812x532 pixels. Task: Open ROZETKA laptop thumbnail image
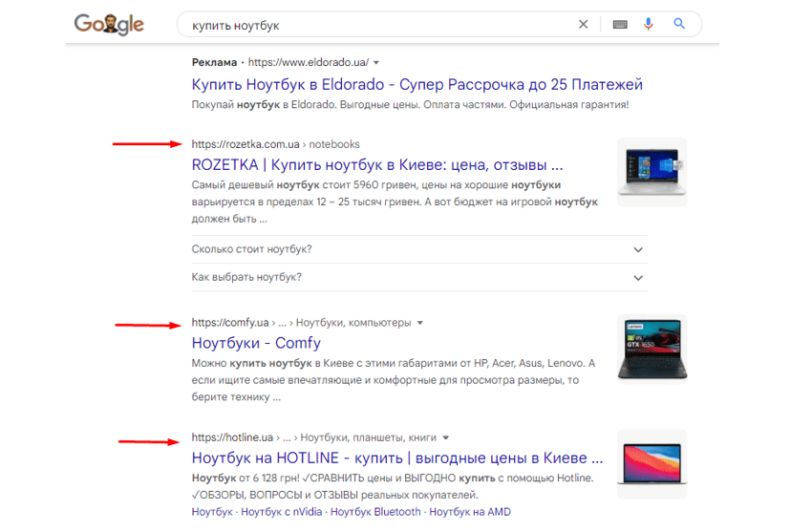pos(652,172)
